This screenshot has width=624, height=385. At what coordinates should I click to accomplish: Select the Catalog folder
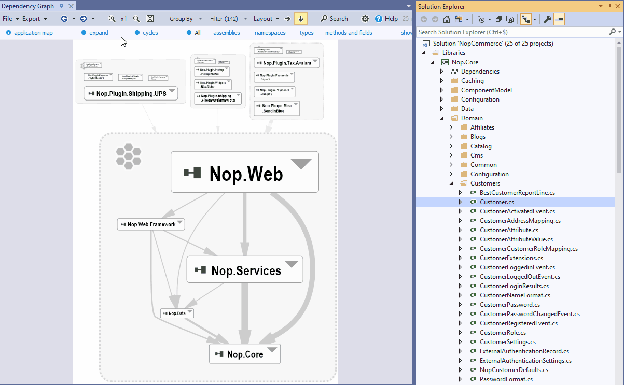click(481, 146)
